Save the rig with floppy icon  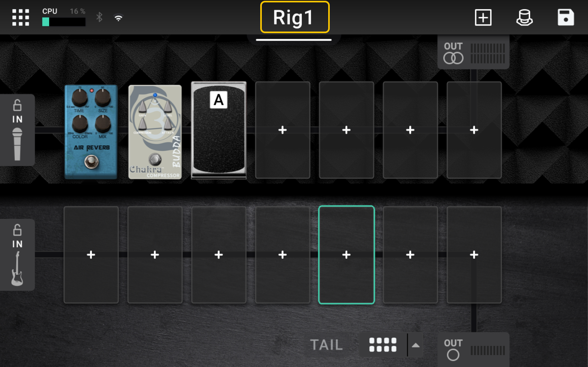coord(566,18)
